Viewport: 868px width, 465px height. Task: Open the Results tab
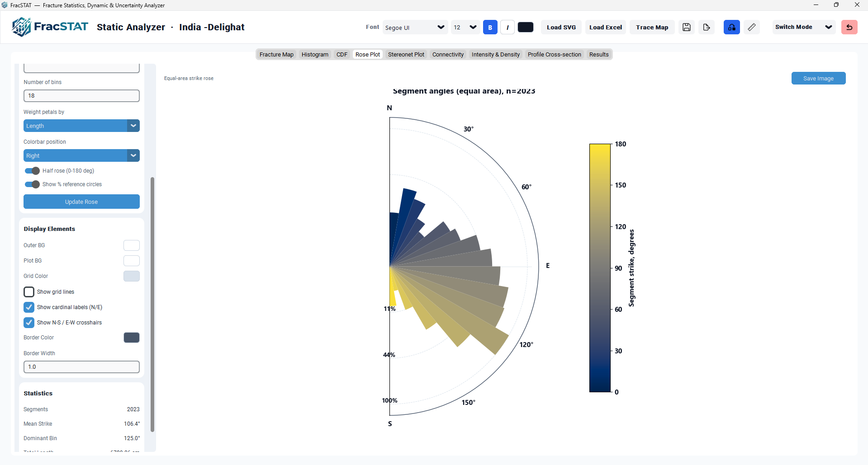coord(599,55)
